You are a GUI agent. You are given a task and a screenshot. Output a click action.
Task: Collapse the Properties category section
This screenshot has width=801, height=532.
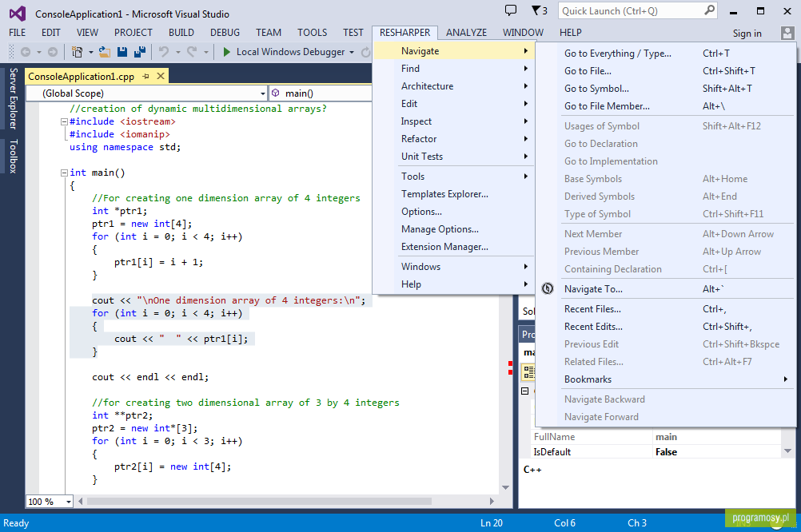524,391
